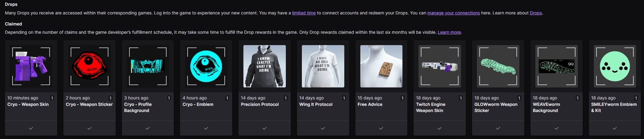Open the Precision Protocol hoodie image

[264, 66]
